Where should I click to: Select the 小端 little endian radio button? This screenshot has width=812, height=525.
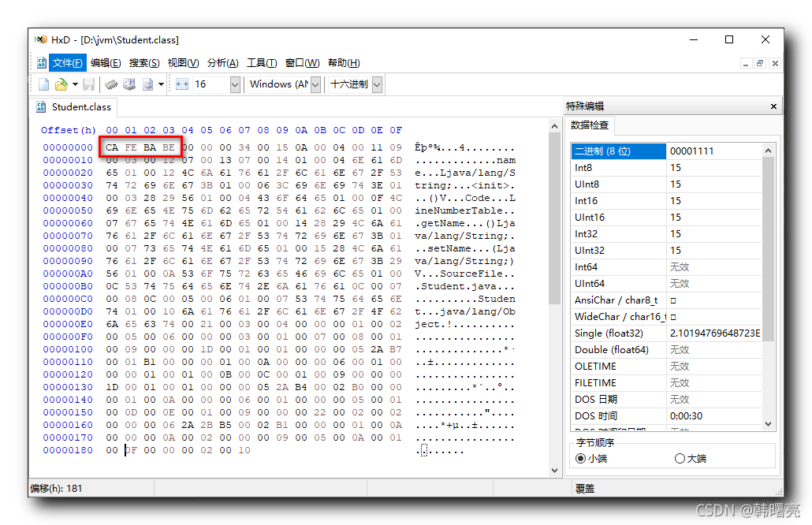coord(580,459)
